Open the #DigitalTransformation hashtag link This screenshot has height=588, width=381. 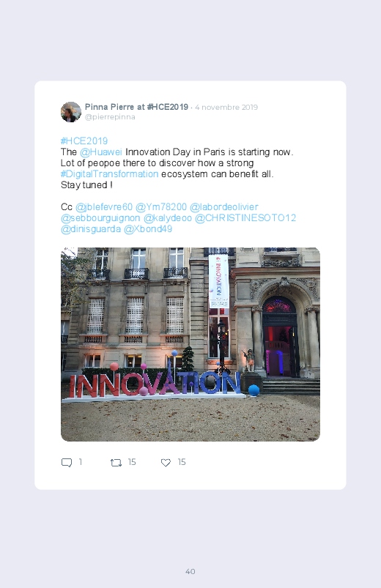point(109,174)
